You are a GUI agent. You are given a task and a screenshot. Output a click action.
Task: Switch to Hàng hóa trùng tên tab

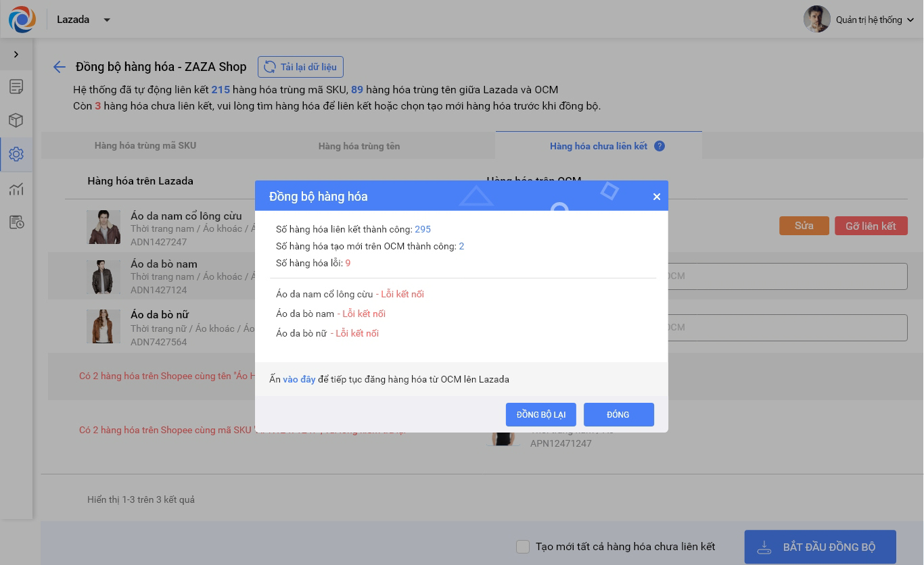coord(359,146)
